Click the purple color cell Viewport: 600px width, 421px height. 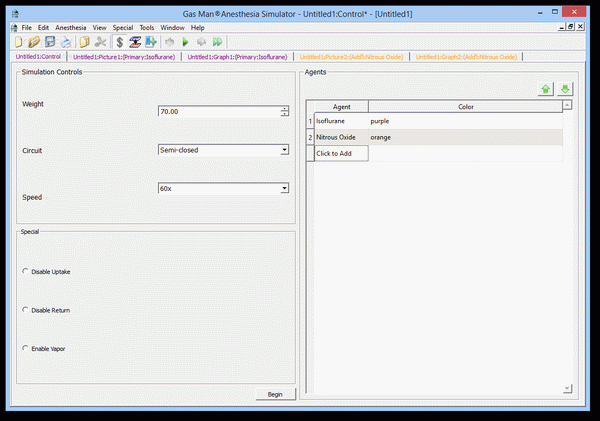click(x=465, y=121)
